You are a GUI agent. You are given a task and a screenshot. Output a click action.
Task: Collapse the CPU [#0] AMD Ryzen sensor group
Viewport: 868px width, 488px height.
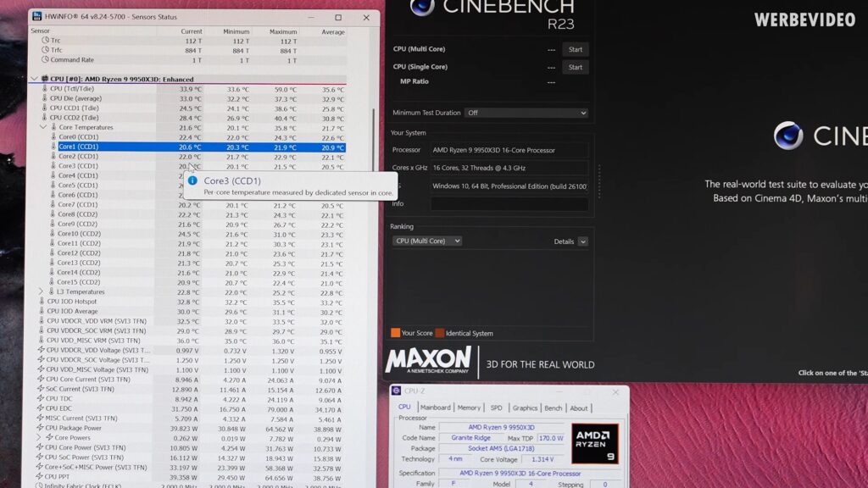pyautogui.click(x=34, y=79)
